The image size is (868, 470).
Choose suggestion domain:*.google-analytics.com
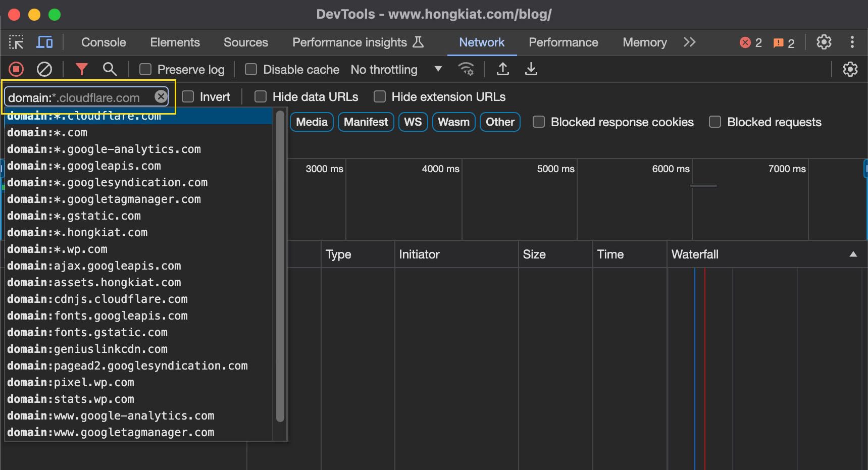(x=139, y=149)
